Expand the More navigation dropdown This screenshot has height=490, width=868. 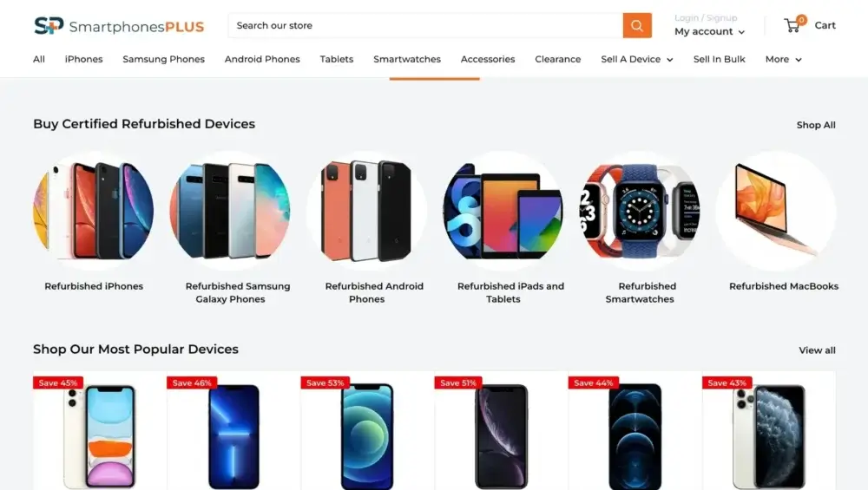point(783,59)
